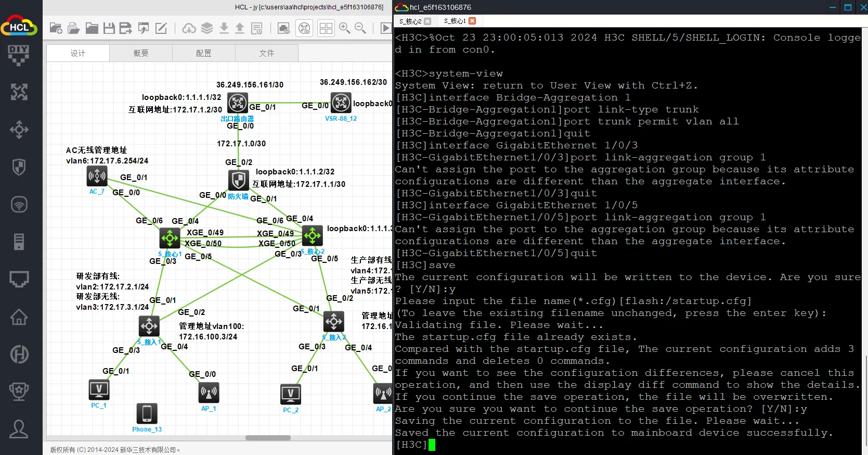Click the circled H icon in sidebar
This screenshot has height=455, width=868.
(19, 355)
